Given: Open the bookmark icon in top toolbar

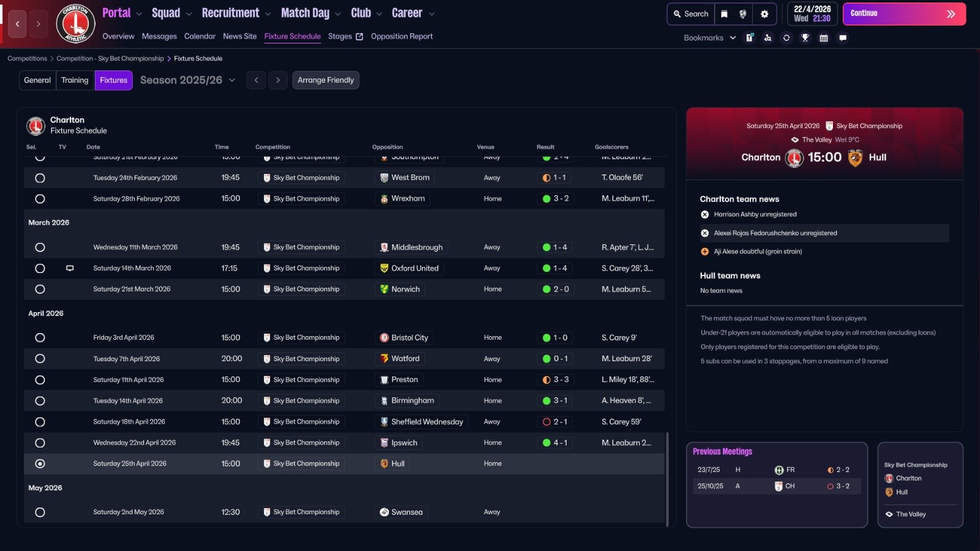Looking at the screenshot, I should tap(724, 14).
